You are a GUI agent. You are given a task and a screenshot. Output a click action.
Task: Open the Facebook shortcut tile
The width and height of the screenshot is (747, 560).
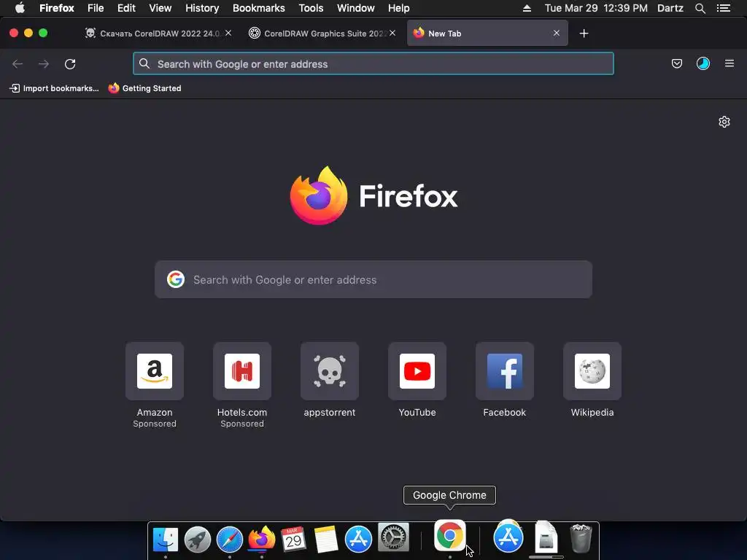click(x=505, y=371)
